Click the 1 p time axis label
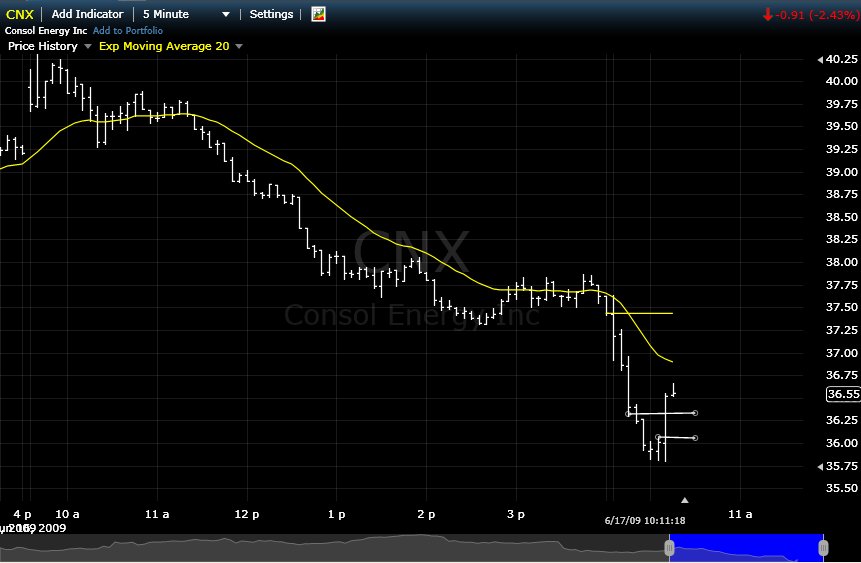This screenshot has height=563, width=861. coord(337,515)
